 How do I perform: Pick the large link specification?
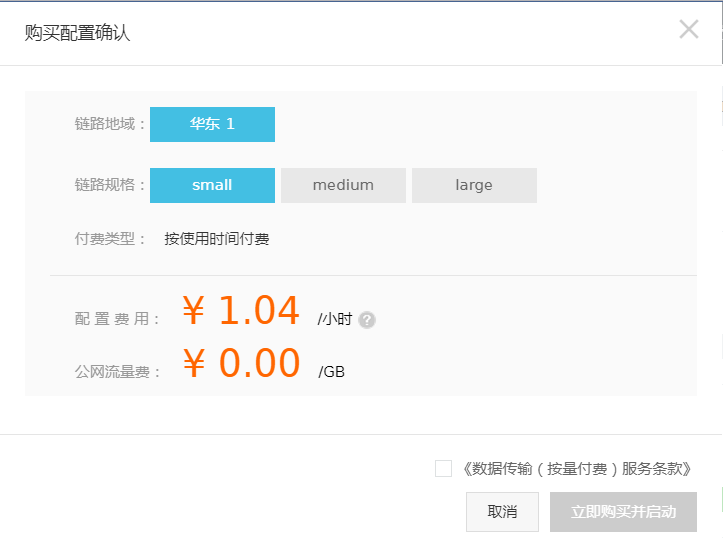[x=474, y=185]
